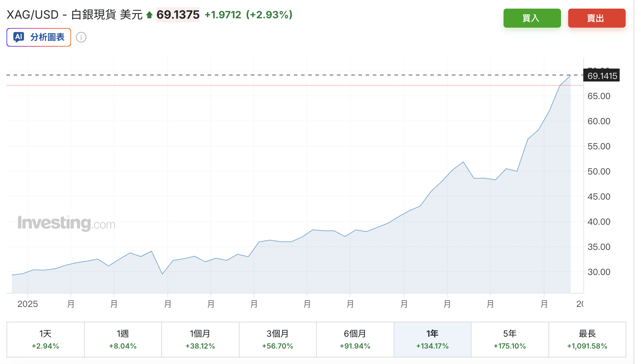The image size is (635, 364).
Task: Choose the 3個月 time range
Action: [278, 340]
